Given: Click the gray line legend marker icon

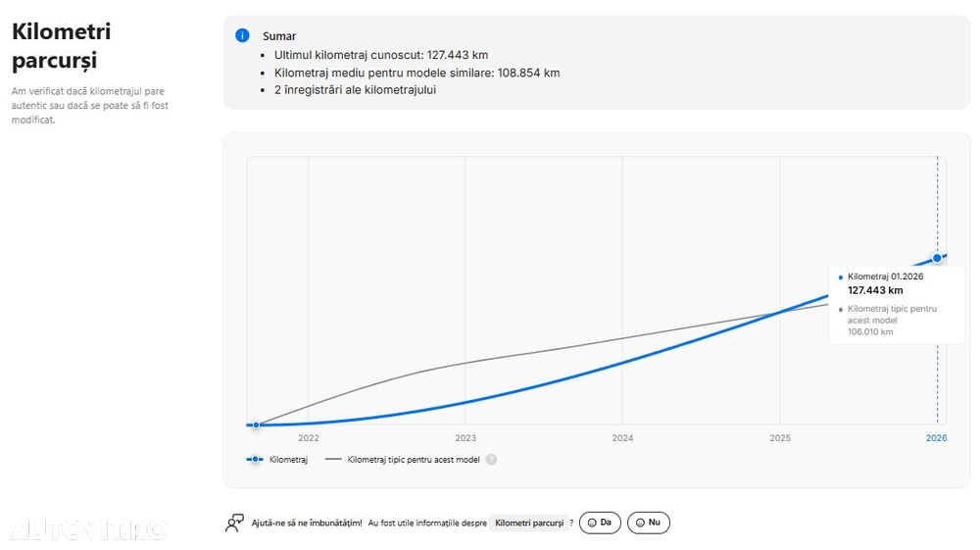Looking at the screenshot, I should coord(333,459).
